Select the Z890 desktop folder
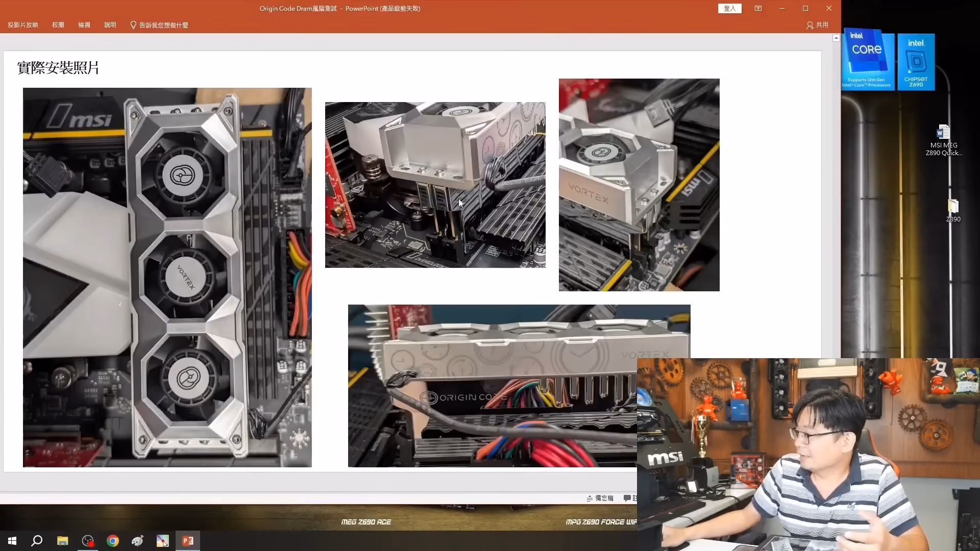Viewport: 980px width, 551px height. [953, 210]
